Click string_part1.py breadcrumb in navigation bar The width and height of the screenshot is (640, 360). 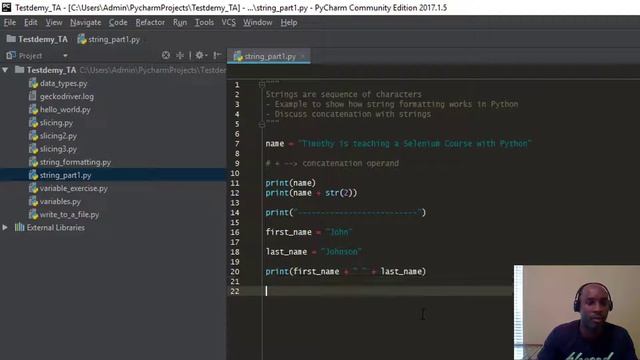click(109, 39)
